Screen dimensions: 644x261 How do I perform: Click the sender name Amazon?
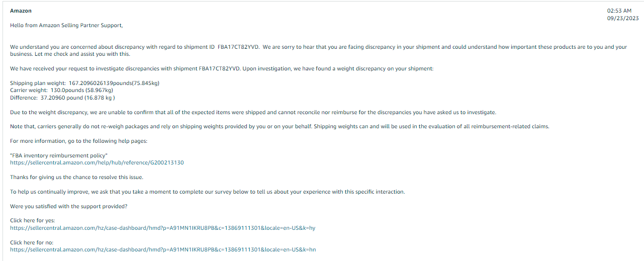pyautogui.click(x=21, y=11)
